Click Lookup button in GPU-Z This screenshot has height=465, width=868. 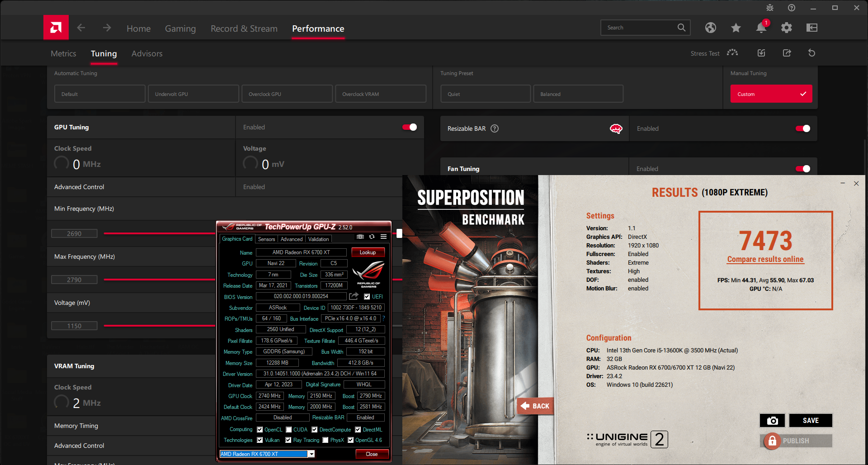point(368,252)
